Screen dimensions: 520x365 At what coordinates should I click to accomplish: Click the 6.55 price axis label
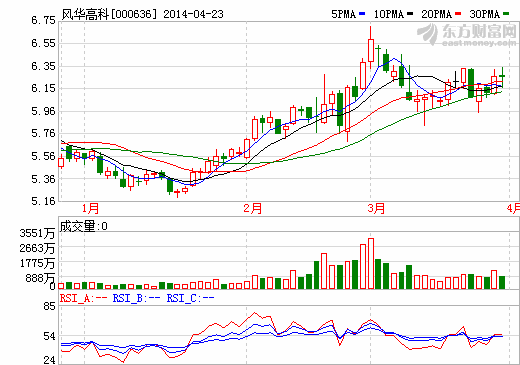[43, 43]
